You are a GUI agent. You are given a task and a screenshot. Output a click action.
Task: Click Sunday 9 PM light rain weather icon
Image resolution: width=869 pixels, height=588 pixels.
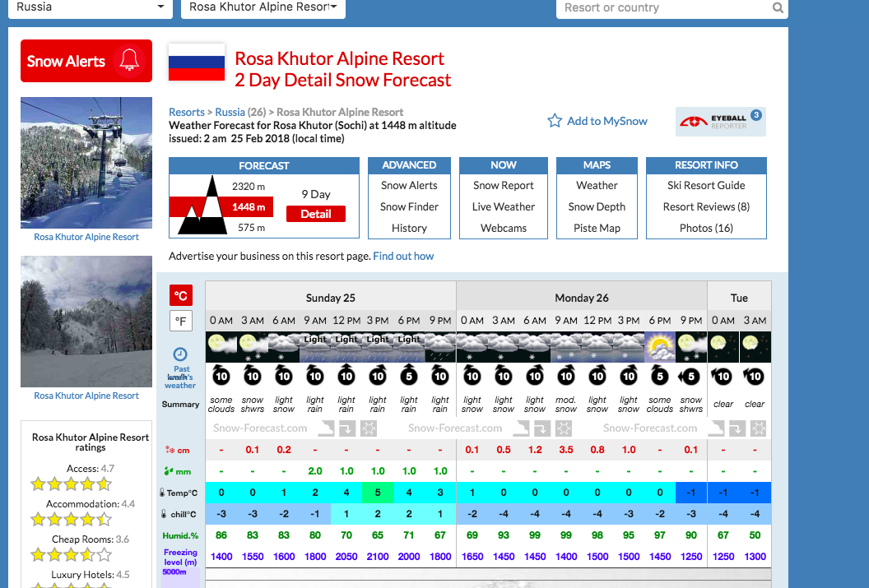[440, 347]
